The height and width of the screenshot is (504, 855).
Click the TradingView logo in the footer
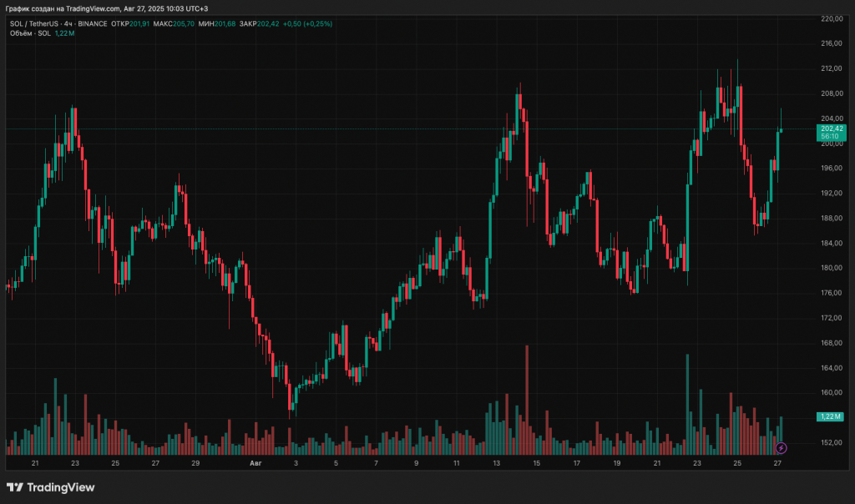(x=51, y=487)
